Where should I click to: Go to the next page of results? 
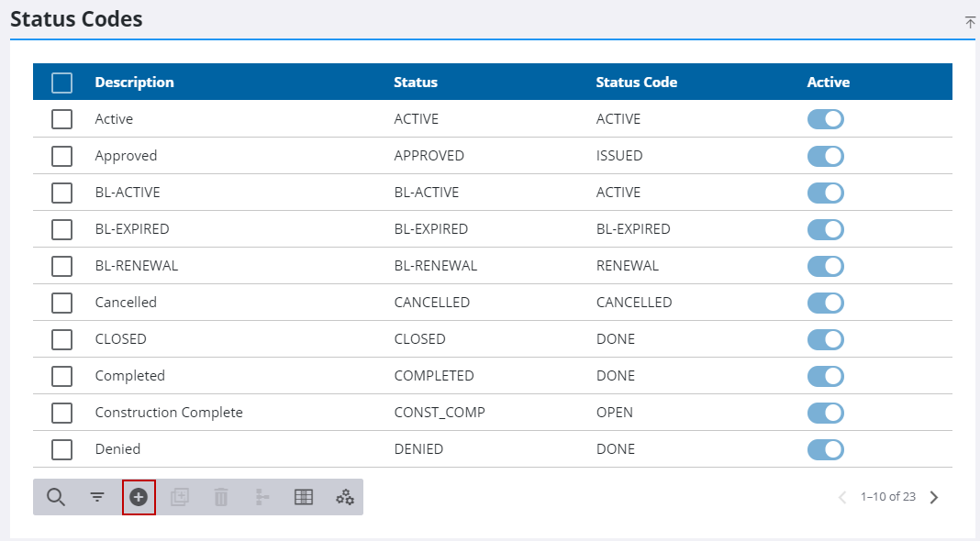pyautogui.click(x=934, y=497)
